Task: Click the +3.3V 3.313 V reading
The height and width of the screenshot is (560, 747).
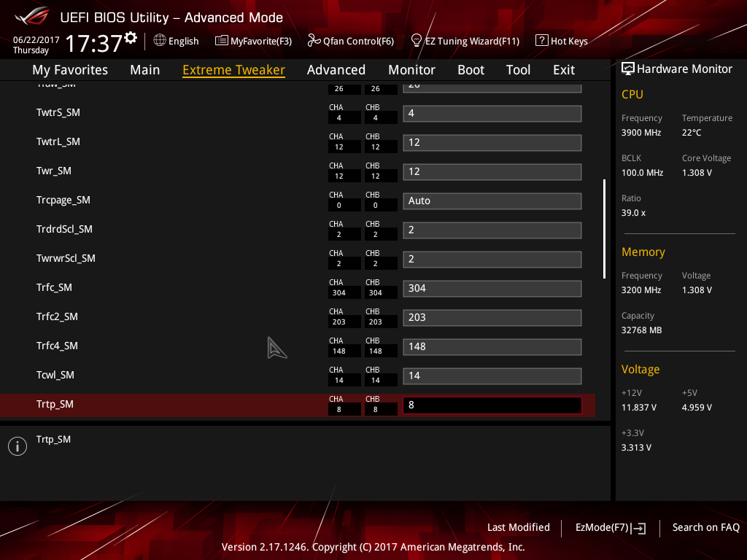Action: click(x=636, y=448)
